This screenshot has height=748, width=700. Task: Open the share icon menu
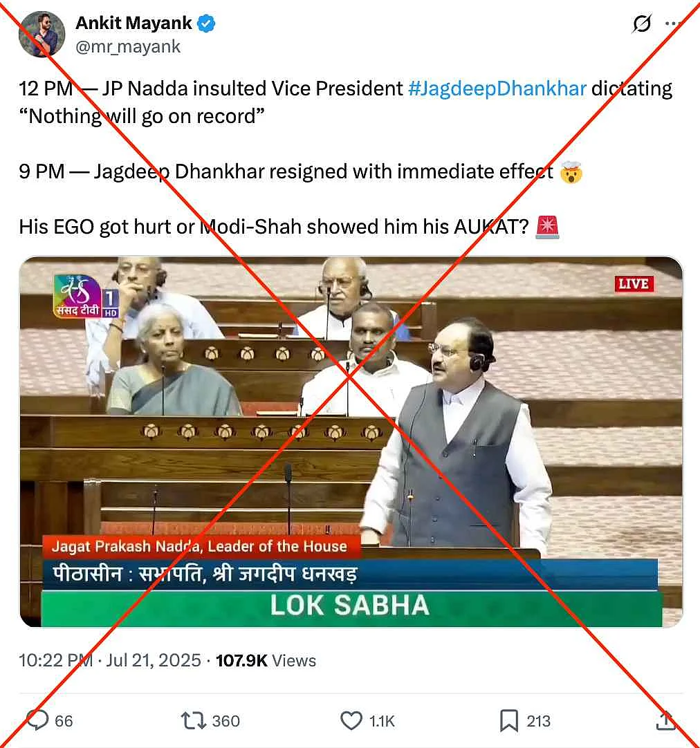click(665, 721)
